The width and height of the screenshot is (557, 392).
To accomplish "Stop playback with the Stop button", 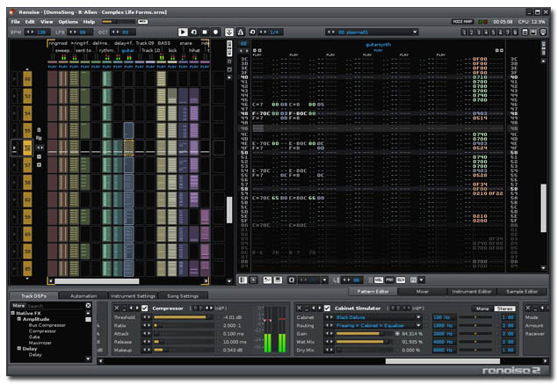I will (x=205, y=32).
